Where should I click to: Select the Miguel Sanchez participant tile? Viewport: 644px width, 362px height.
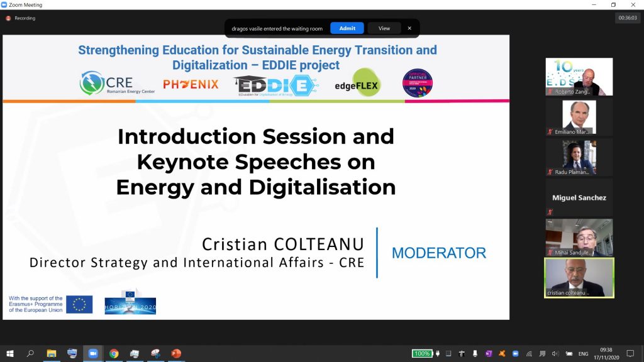tap(579, 197)
